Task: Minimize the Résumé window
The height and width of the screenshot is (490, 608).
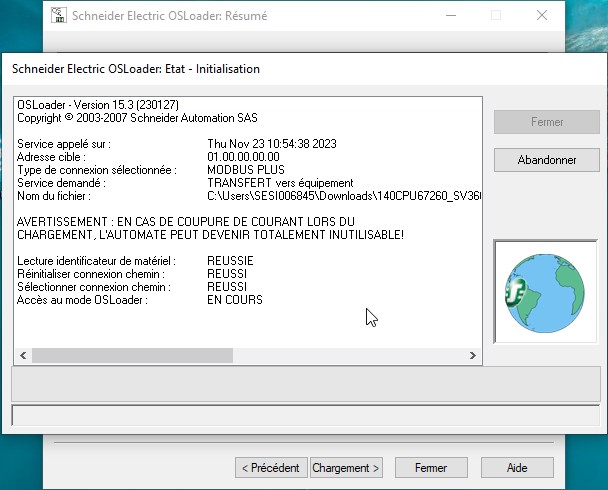Action: 451,16
